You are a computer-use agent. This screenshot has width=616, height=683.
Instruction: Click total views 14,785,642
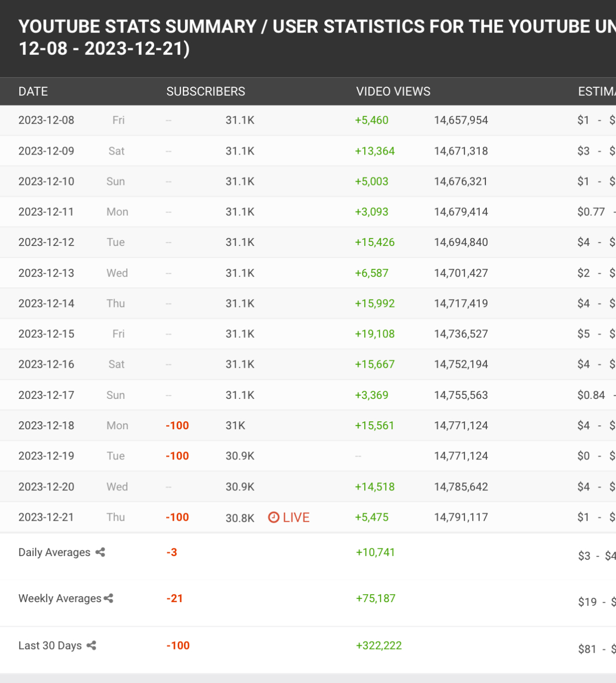point(461,486)
